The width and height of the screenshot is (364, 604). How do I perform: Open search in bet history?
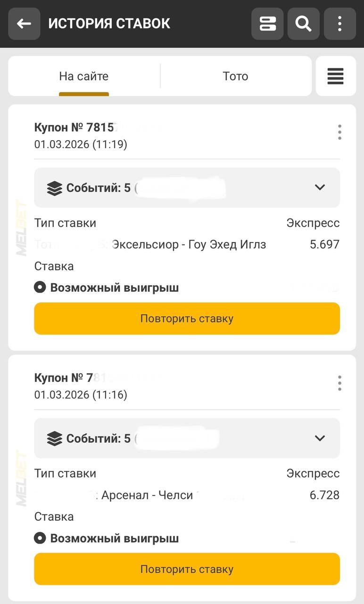pyautogui.click(x=304, y=24)
